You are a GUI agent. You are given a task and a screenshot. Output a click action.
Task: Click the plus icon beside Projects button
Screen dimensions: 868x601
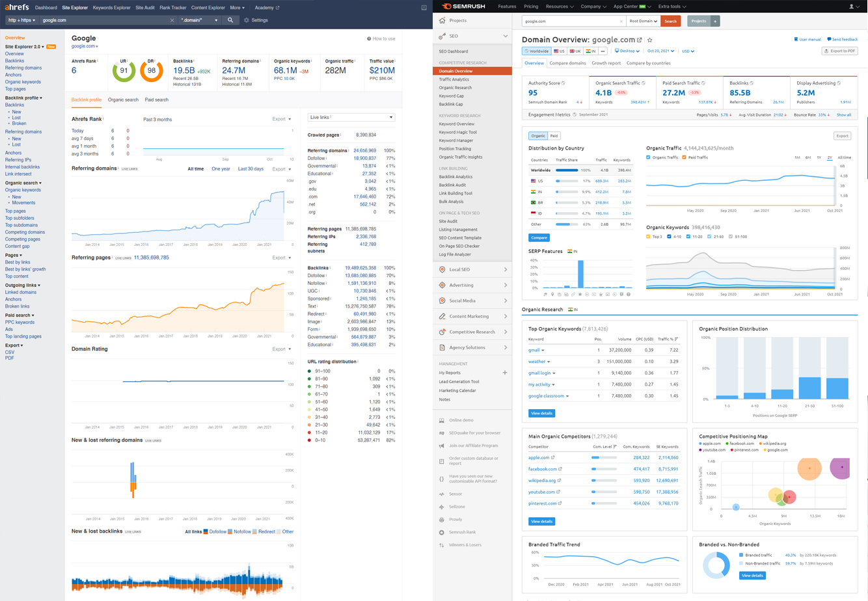pyautogui.click(x=714, y=21)
